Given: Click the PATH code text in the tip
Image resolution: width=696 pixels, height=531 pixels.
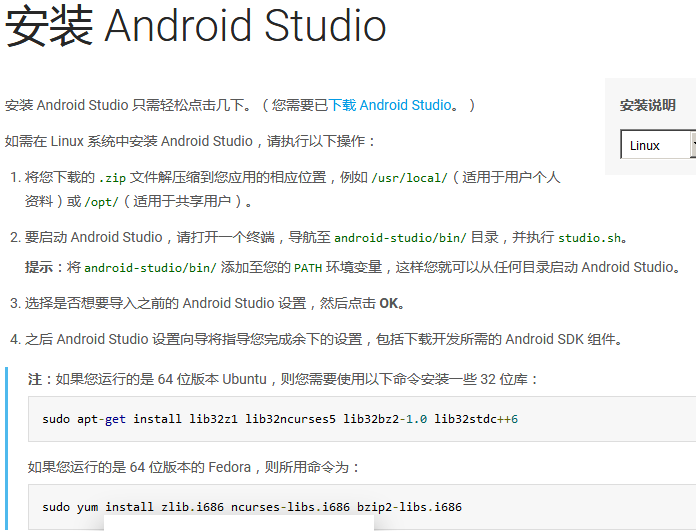Looking at the screenshot, I should click(x=306, y=268).
